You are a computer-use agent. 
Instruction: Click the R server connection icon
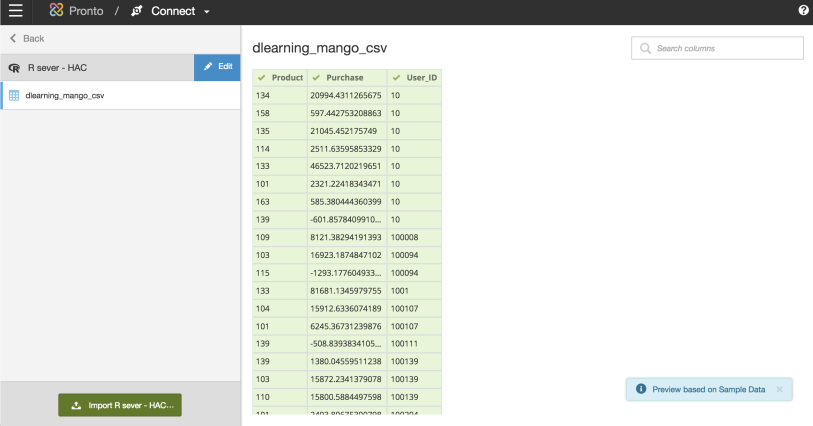[14, 67]
